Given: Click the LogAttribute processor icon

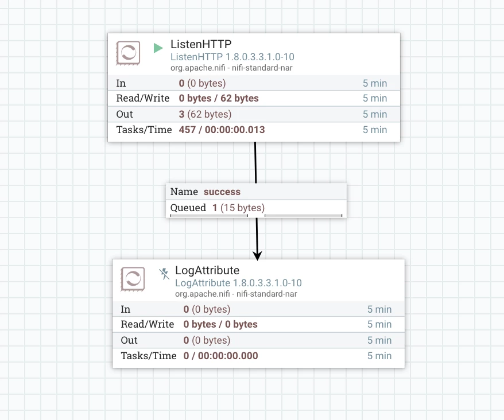Looking at the screenshot, I should coord(133,279).
